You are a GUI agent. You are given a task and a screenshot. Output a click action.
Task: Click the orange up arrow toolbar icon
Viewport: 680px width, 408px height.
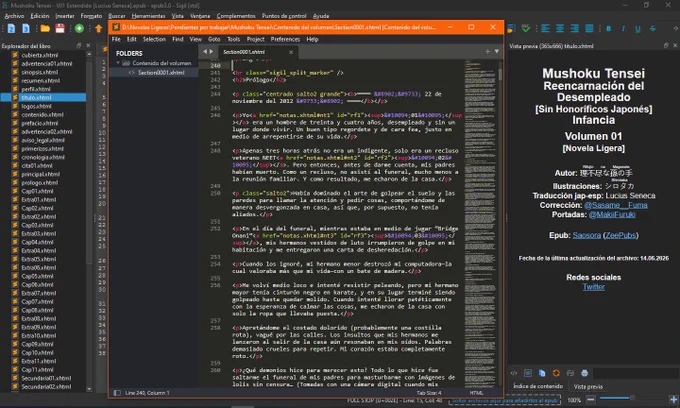point(98,29)
